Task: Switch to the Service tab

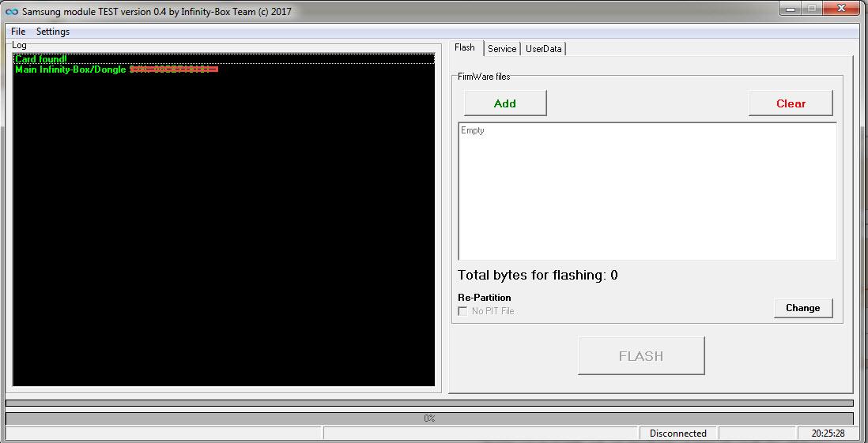Action: point(502,49)
